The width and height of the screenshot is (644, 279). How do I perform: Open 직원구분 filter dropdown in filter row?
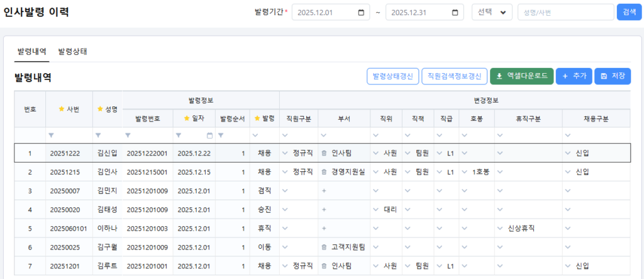[286, 135]
